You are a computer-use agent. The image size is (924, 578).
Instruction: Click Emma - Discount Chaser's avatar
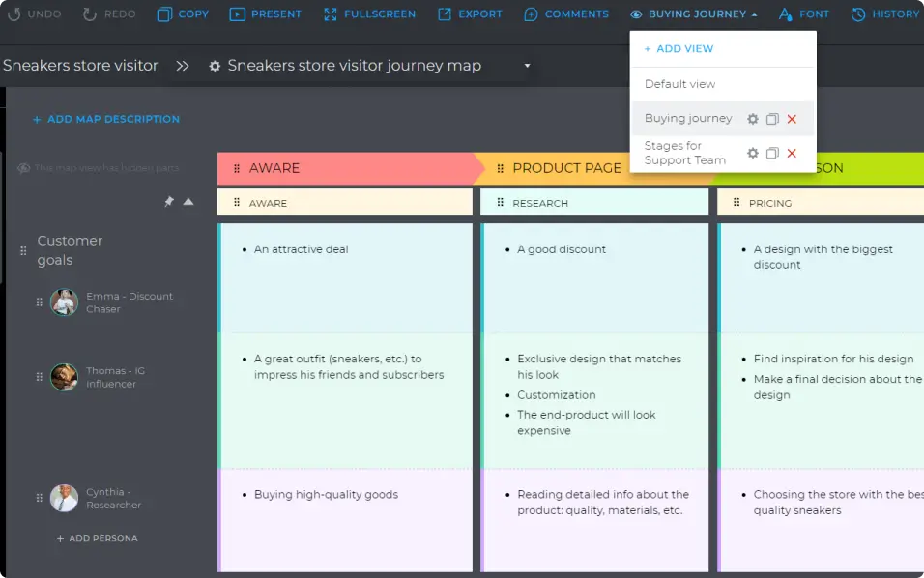(64, 302)
